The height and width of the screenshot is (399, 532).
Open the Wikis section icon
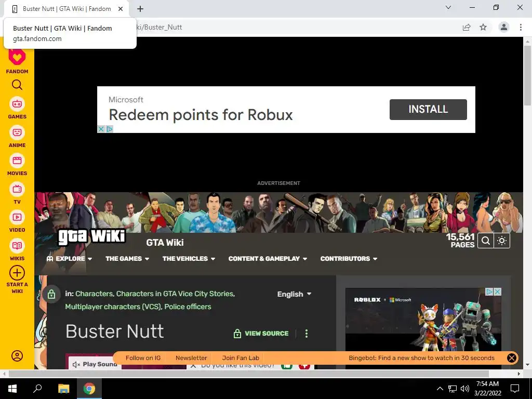click(x=17, y=246)
